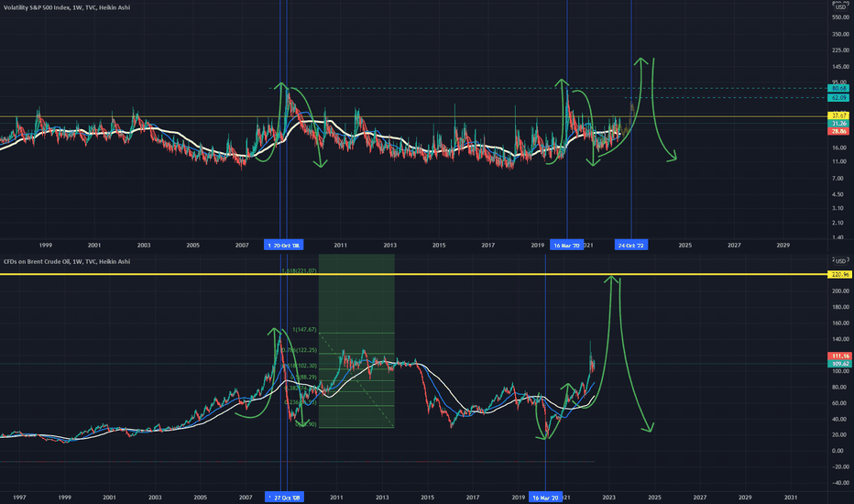Click 2023 on the Brent time axis
Image resolution: width=854 pixels, height=504 pixels.
point(609,498)
